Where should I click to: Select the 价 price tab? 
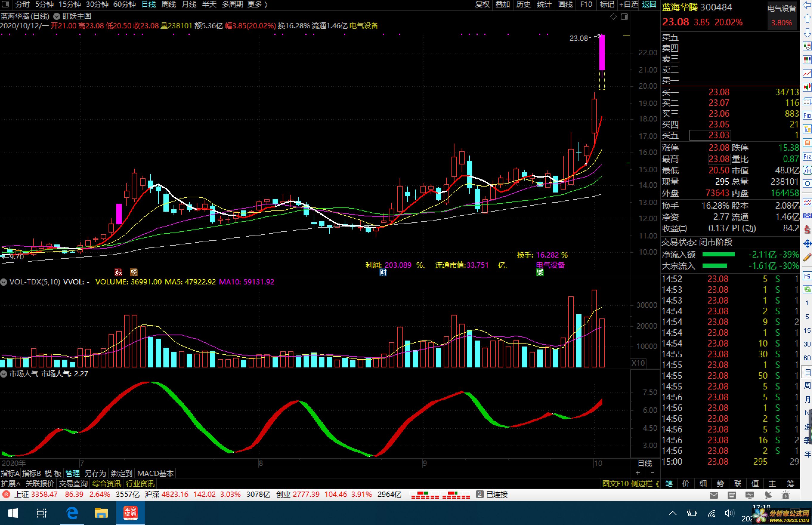tap(686, 484)
